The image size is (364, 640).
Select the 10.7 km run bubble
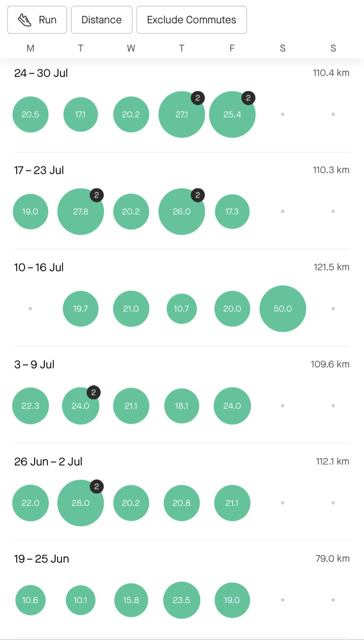(x=181, y=309)
